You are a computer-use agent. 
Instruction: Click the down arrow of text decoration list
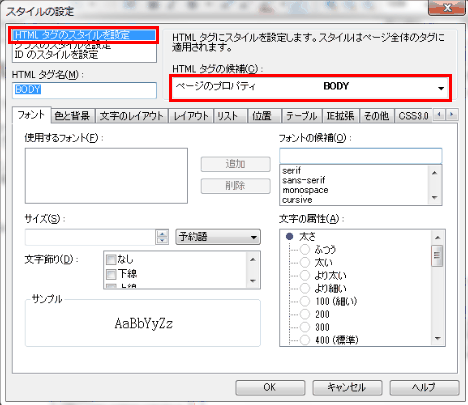253,281
